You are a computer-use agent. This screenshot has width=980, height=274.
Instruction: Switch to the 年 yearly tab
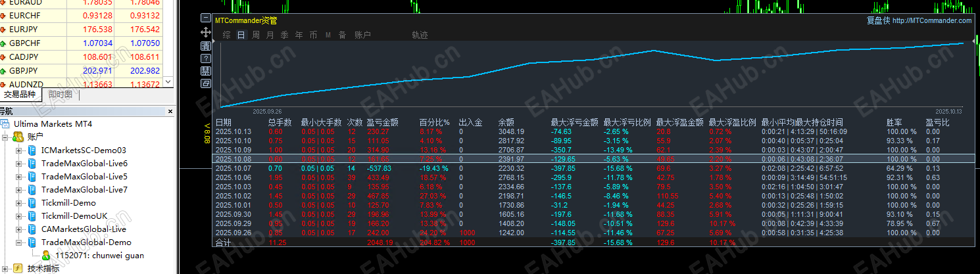[299, 35]
